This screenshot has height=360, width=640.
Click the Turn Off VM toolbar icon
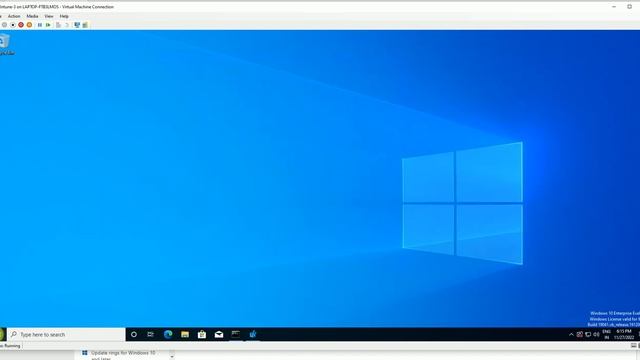pos(13,25)
